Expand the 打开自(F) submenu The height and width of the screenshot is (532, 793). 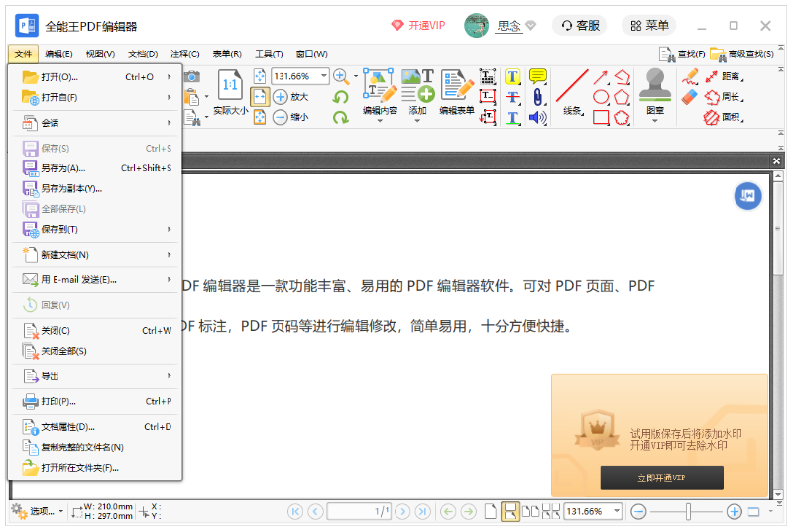95,97
